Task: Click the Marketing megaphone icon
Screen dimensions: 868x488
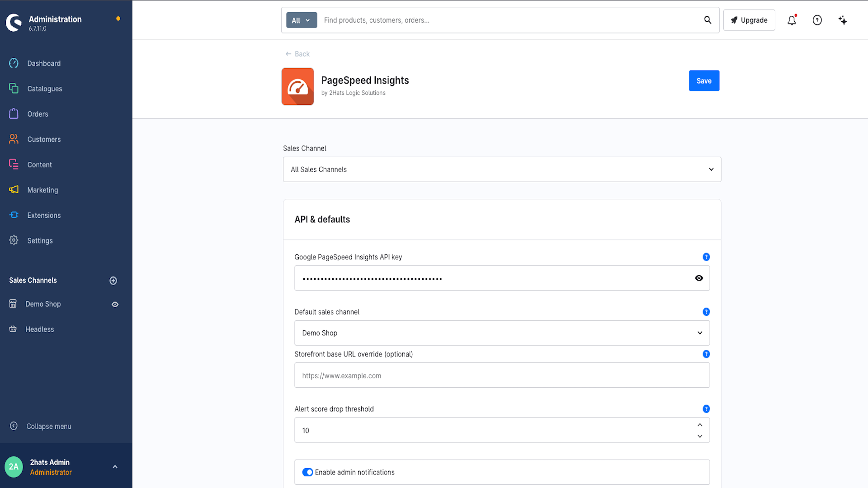Action: pos(14,189)
